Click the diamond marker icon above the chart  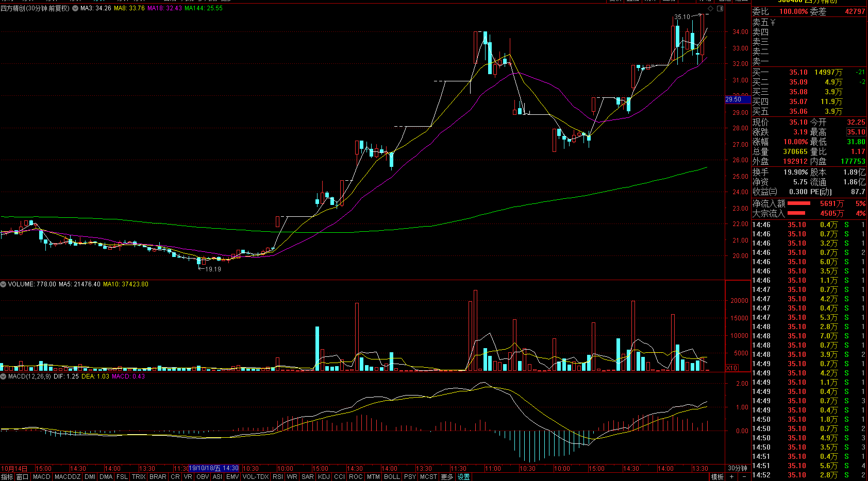(711, 9)
